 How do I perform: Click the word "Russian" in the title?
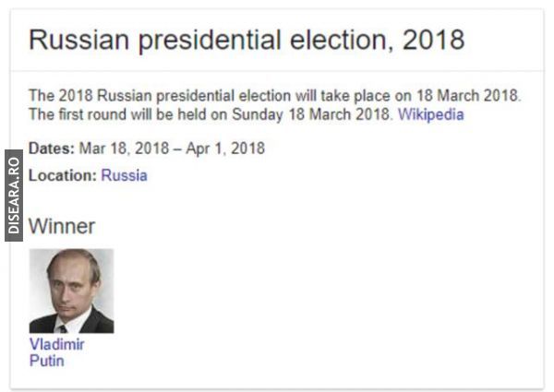coord(78,41)
